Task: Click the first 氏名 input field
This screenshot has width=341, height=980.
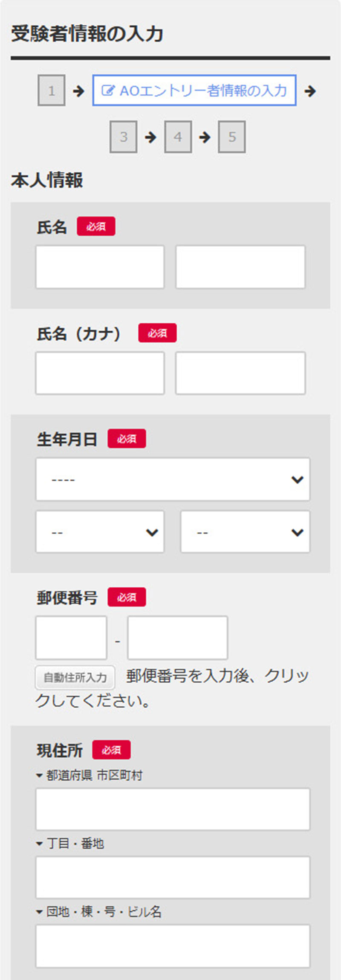Action: point(100,267)
